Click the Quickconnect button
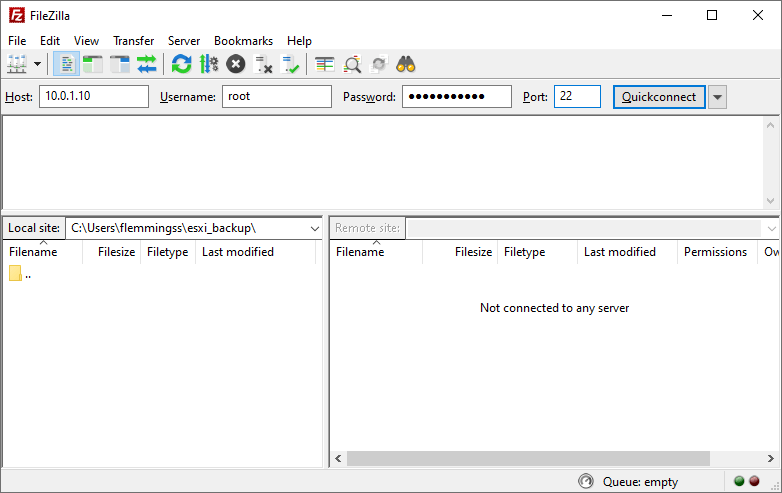Viewport: 782px width, 493px height. [659, 97]
